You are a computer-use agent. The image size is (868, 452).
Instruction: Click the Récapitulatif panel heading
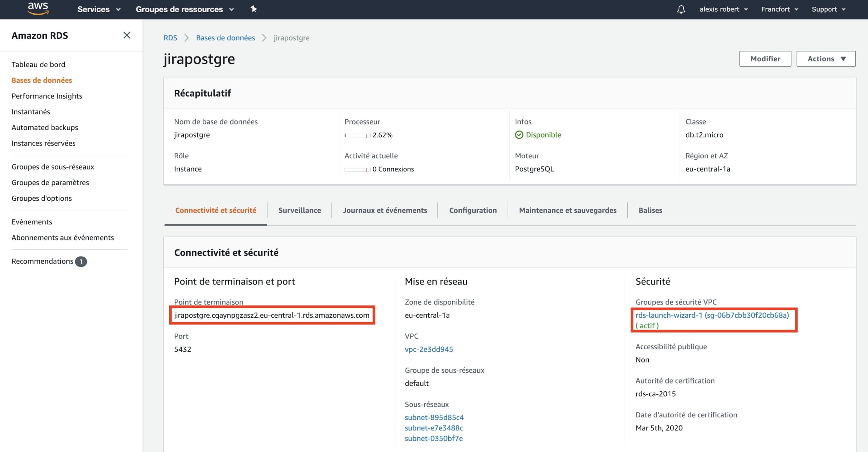tap(203, 93)
